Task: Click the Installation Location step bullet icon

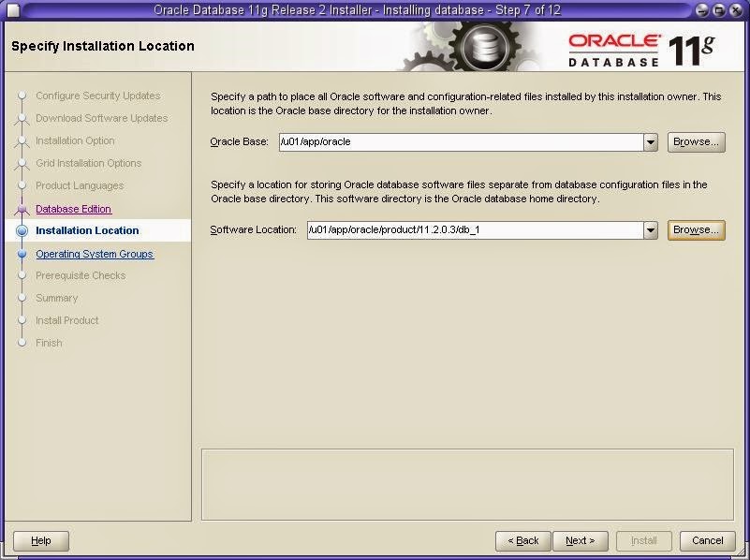Action: (22, 230)
